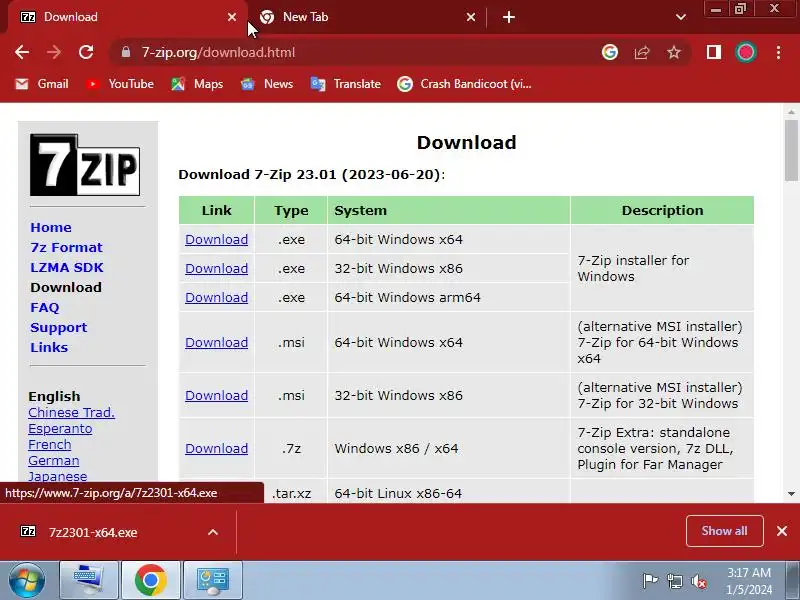
Task: Go back to the previous page
Action: tap(22, 52)
